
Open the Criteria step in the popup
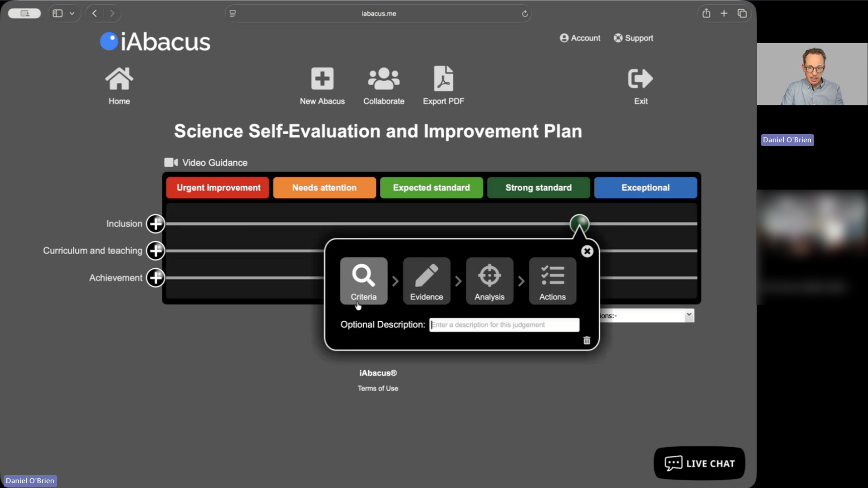coord(363,281)
